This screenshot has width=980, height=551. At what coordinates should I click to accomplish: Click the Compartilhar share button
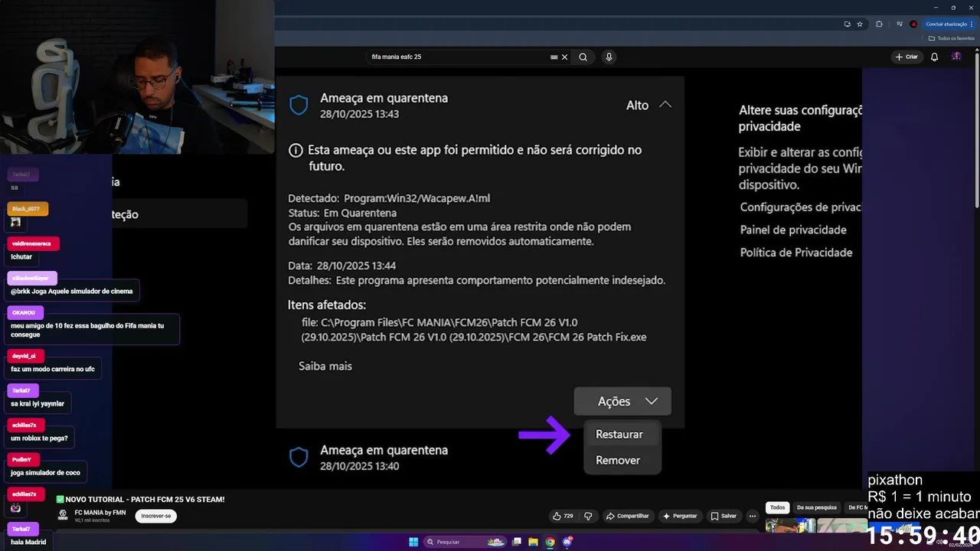(628, 516)
